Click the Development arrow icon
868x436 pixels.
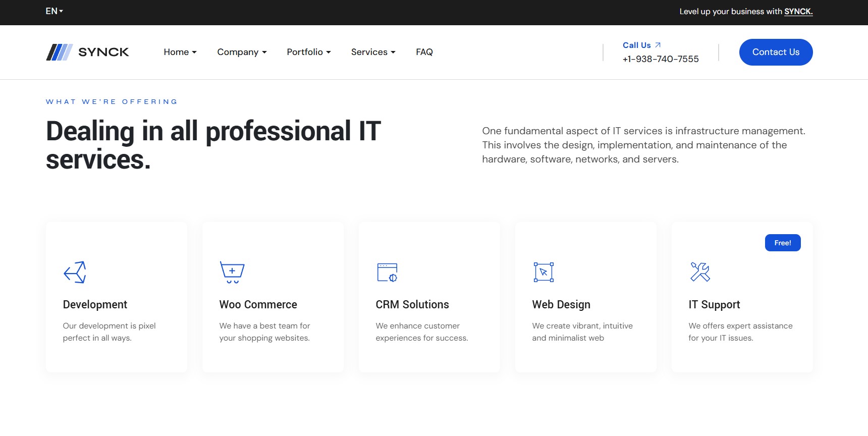[x=75, y=272]
